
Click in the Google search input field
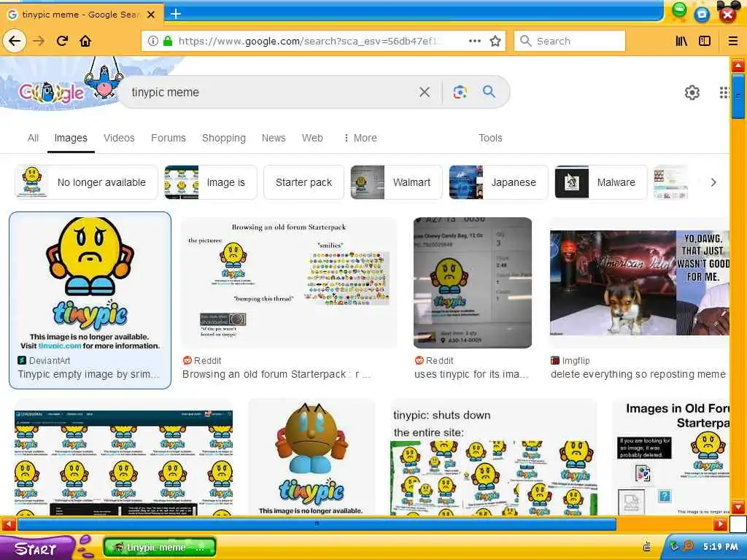point(271,92)
